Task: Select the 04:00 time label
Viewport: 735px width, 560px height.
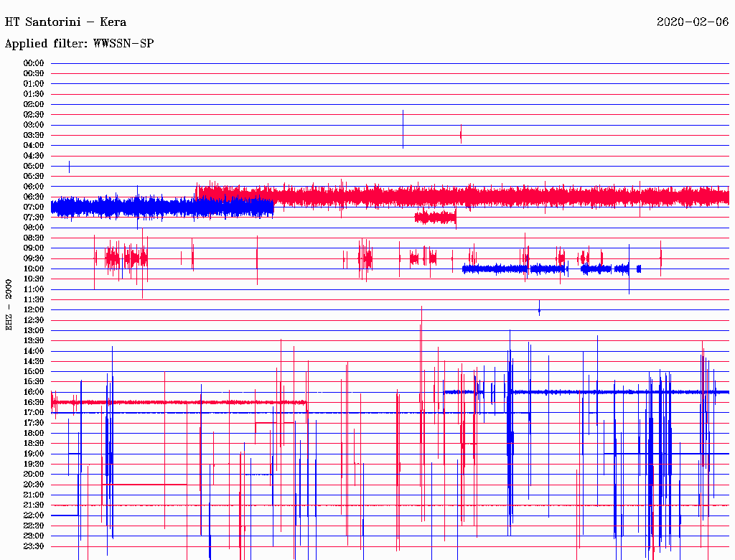Action: [34, 145]
